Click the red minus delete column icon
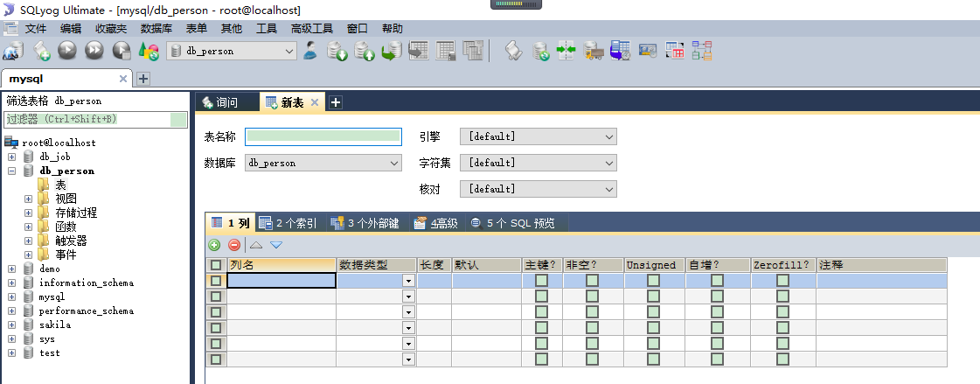 pos(234,245)
